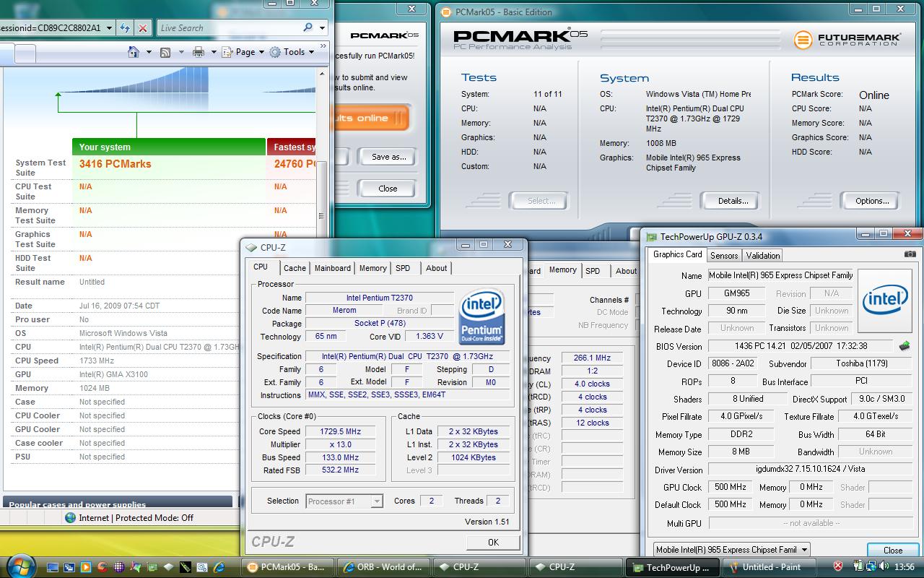
Task: Switch to the front CPU-Z About tab
Action: (x=436, y=268)
